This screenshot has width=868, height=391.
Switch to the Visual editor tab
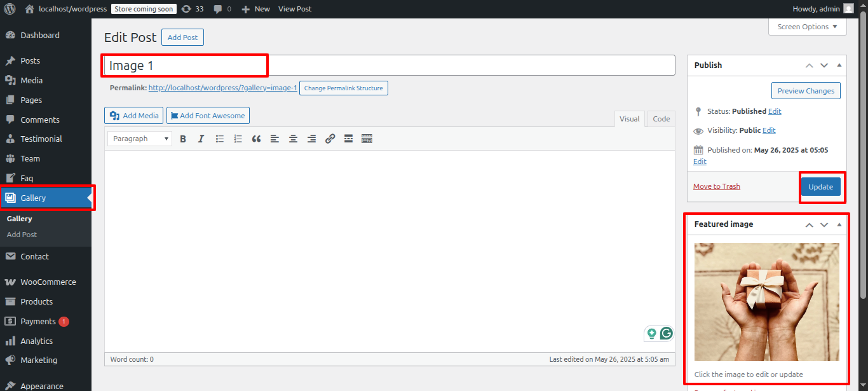point(629,119)
